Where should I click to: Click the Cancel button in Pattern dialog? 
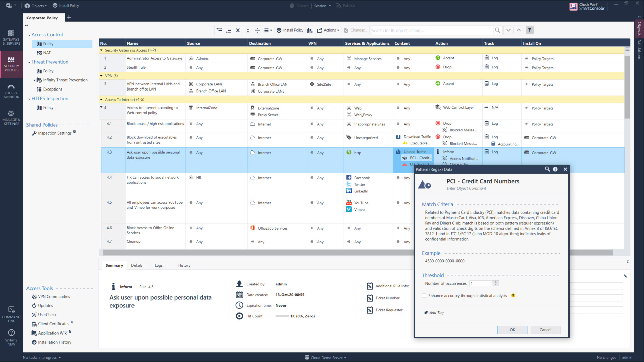(545, 330)
